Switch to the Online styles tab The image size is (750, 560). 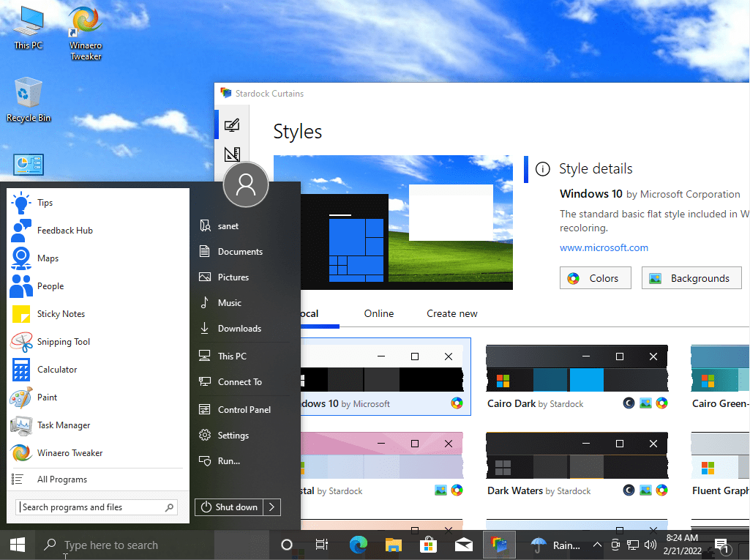tap(379, 314)
